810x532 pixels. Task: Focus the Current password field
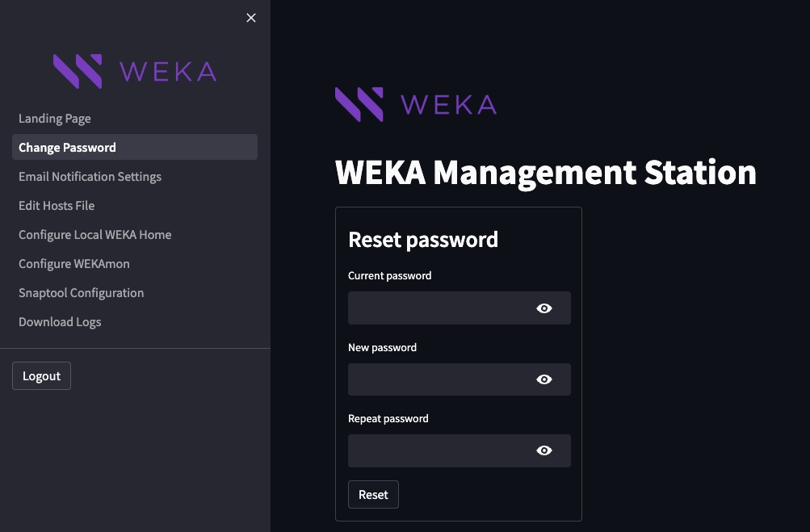coord(440,308)
